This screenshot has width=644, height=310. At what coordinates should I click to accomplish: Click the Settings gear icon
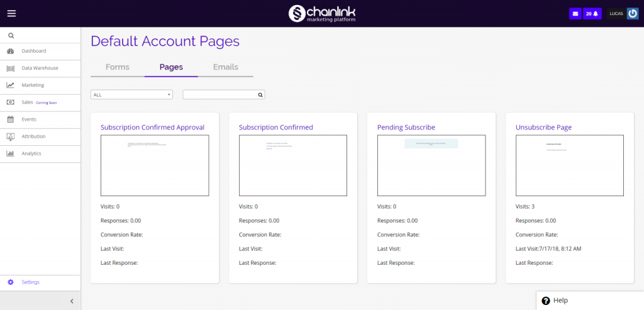pyautogui.click(x=11, y=282)
